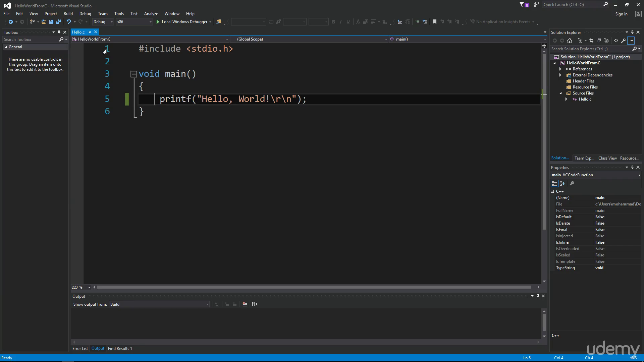Toggle pin on the Hello.c tab

89,32
